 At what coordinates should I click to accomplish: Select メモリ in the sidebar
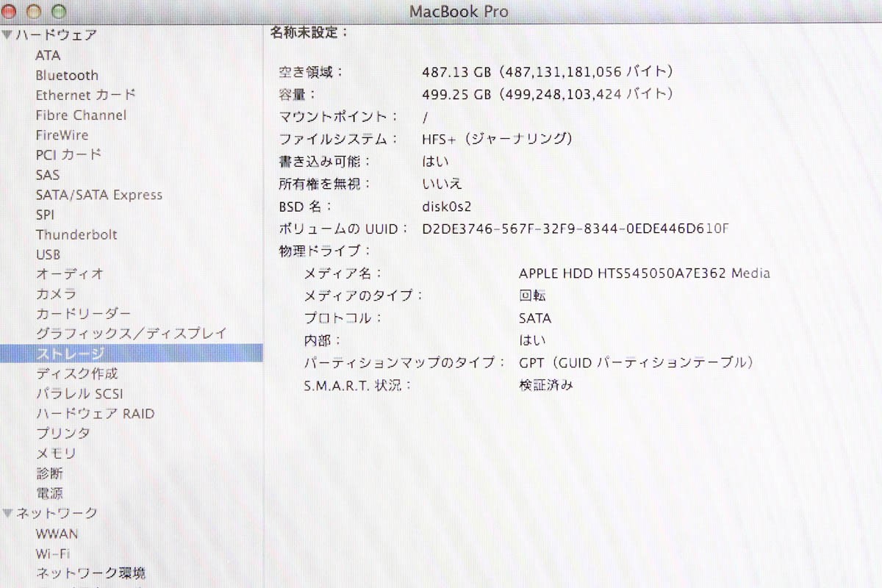56,453
